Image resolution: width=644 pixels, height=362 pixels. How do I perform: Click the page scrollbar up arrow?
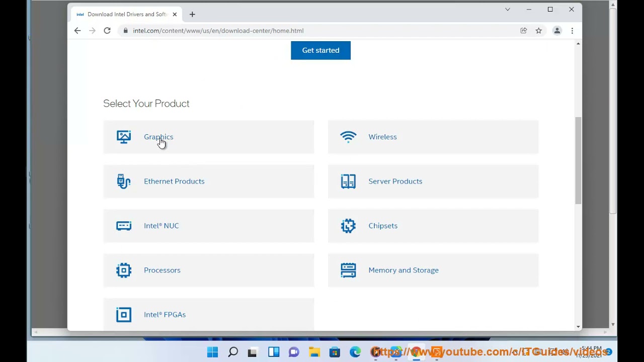(x=578, y=44)
